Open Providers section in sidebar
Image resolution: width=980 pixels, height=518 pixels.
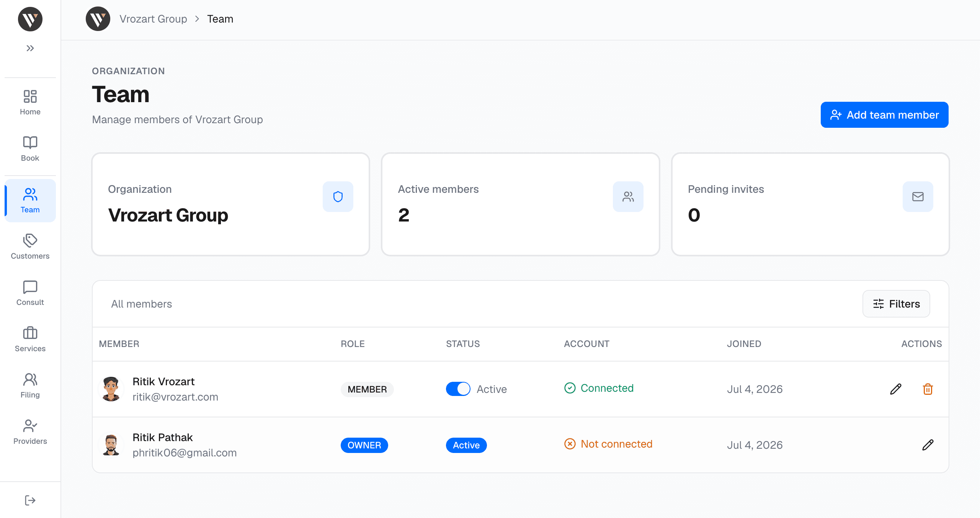[30, 432]
